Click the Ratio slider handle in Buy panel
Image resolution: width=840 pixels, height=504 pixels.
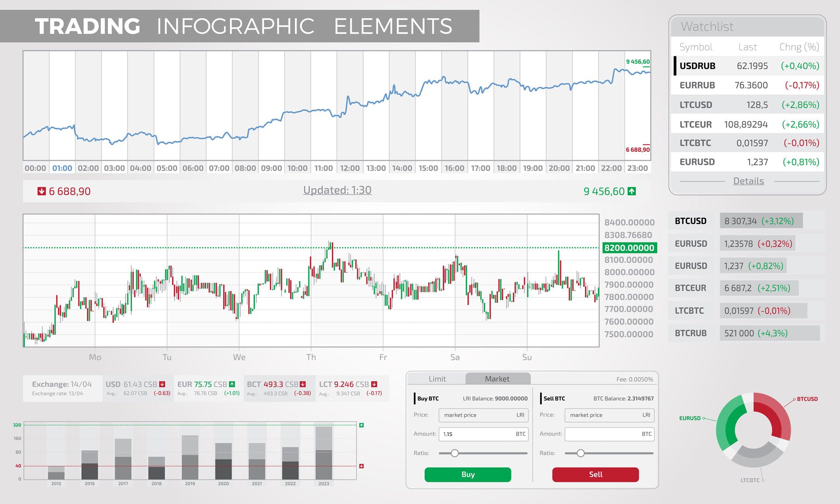(455, 453)
